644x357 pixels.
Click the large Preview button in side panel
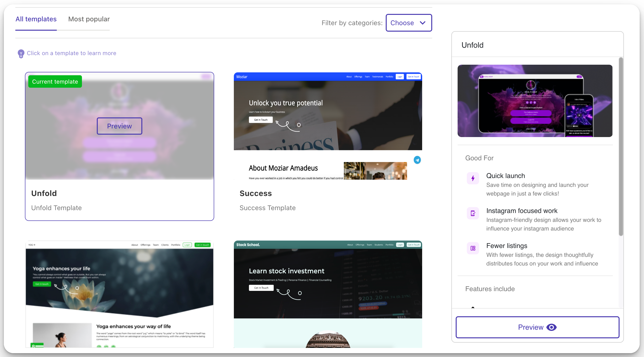[x=537, y=327]
